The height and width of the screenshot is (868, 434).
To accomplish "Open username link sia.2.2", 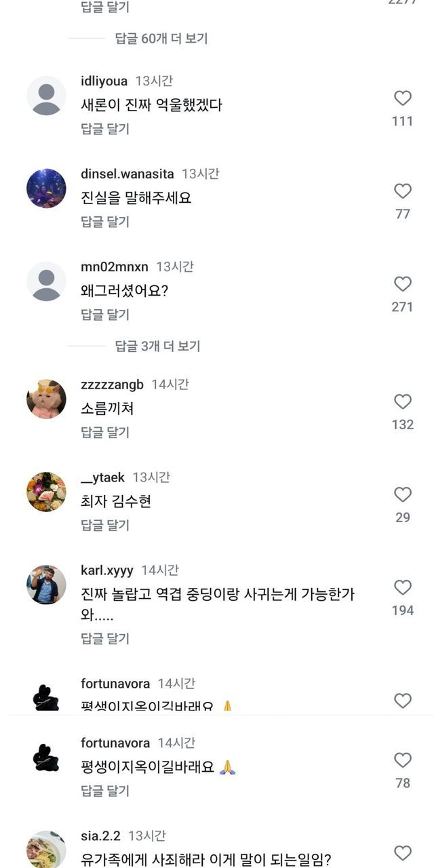I will (100, 836).
